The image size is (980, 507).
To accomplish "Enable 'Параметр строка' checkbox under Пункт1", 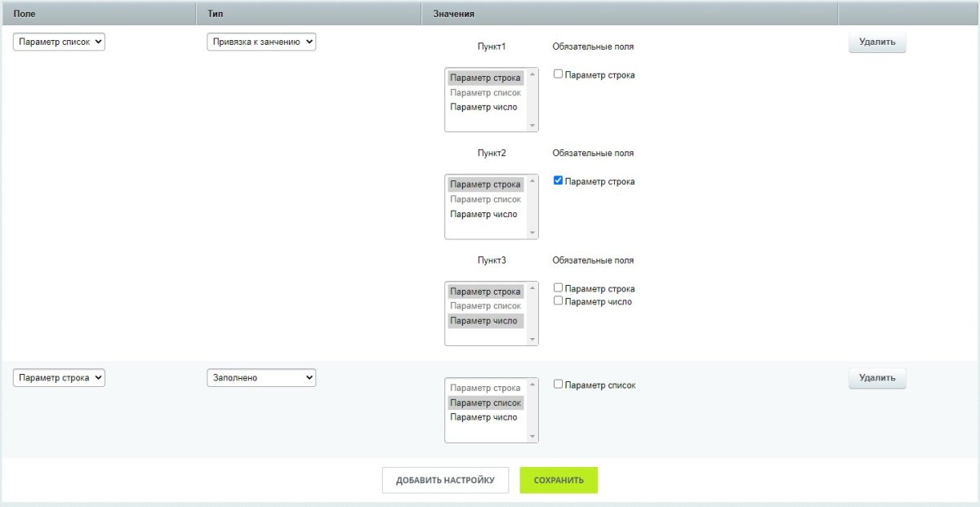I will click(x=559, y=74).
